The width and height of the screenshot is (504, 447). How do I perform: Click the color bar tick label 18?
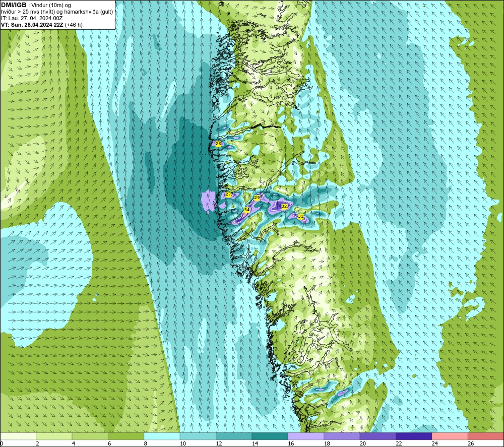(327, 443)
